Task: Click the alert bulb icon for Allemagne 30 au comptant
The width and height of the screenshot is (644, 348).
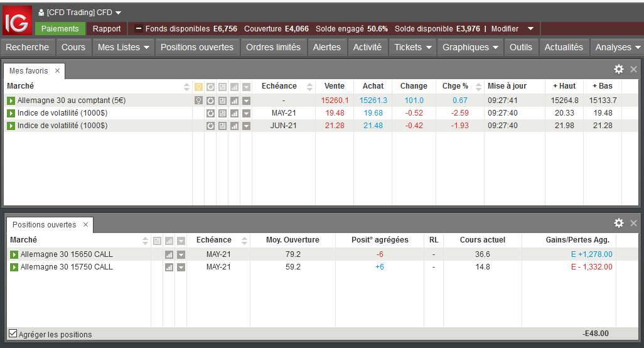Action: pyautogui.click(x=198, y=101)
